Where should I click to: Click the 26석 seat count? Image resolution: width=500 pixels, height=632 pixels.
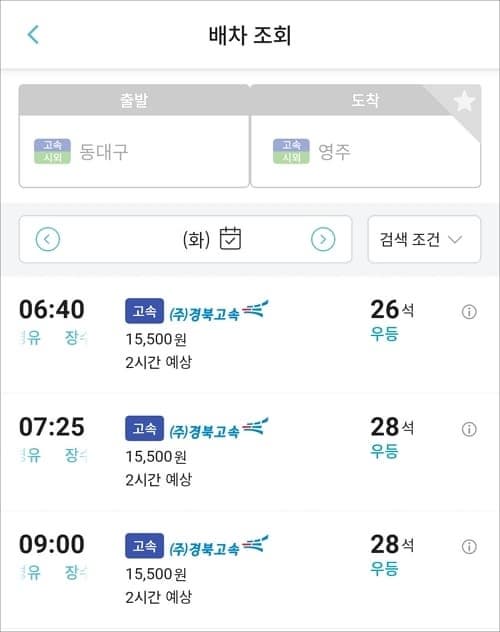click(392, 310)
